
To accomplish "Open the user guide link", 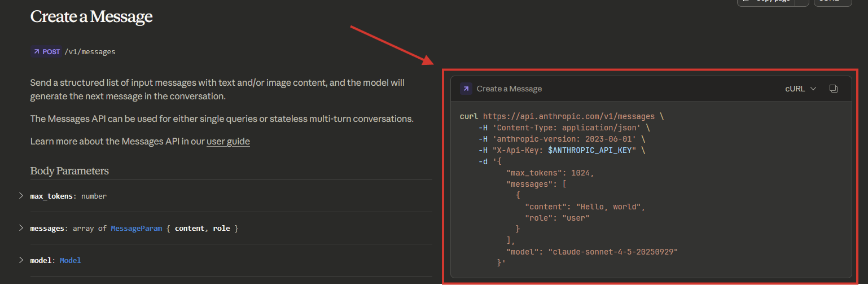I will click(228, 141).
